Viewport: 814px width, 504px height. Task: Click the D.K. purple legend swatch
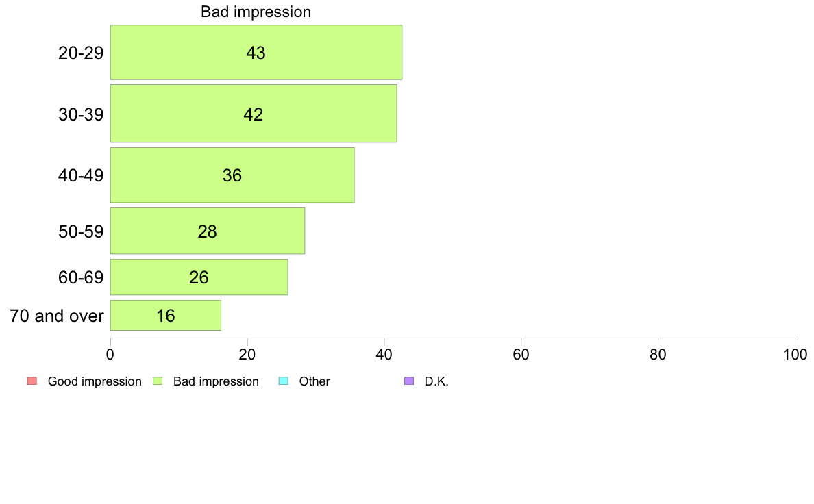pyautogui.click(x=409, y=381)
